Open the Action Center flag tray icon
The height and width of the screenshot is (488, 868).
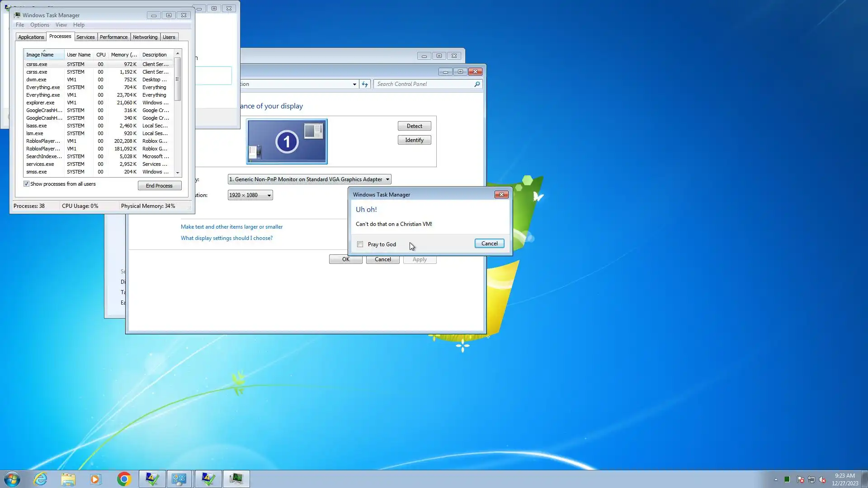click(x=800, y=479)
